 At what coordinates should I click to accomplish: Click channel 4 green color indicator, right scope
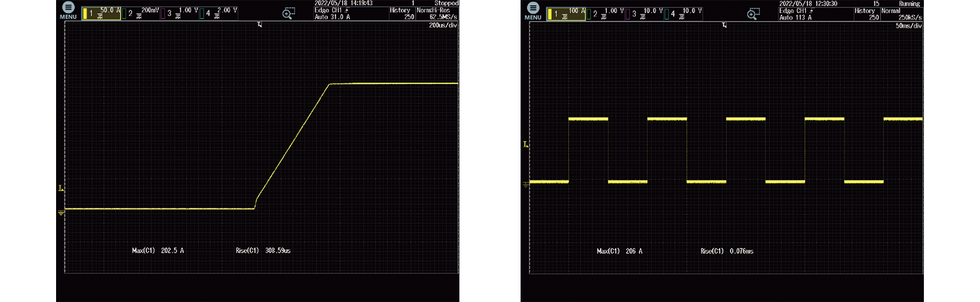pos(667,13)
